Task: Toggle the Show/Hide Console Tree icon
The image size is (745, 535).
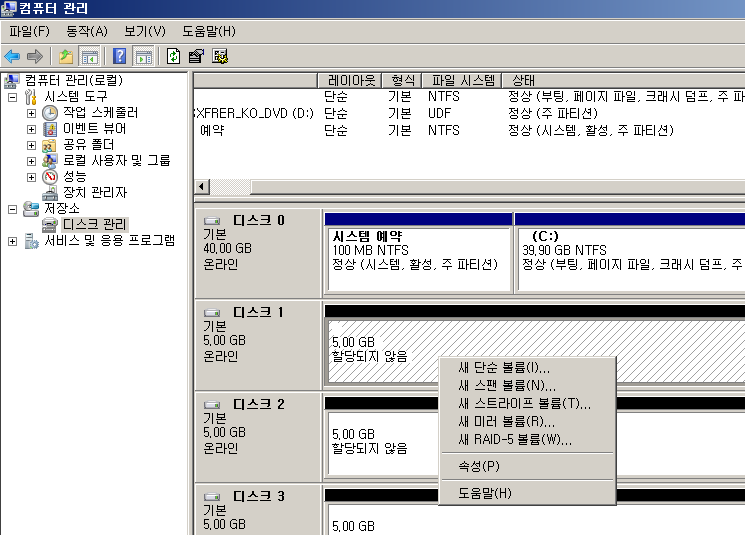Action: [x=89, y=57]
